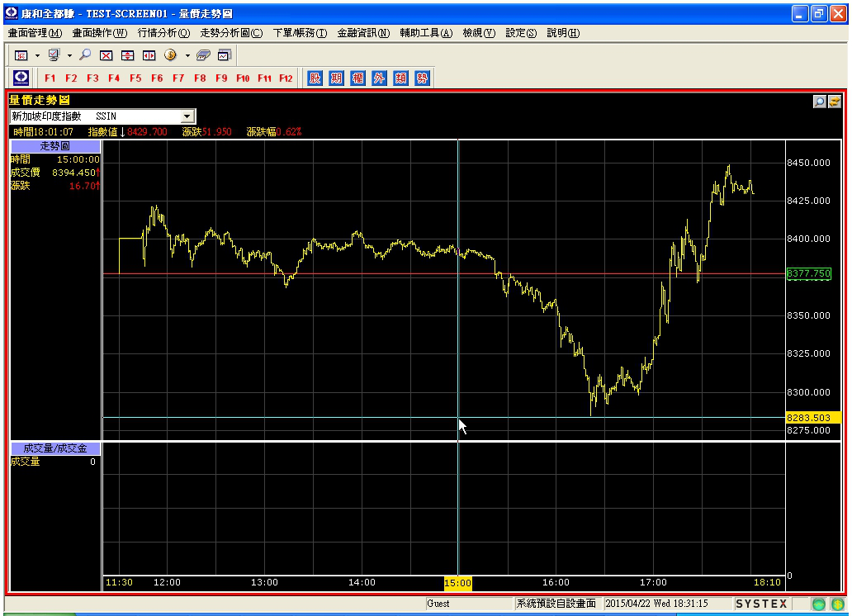Click the F2 shortcut button
This screenshot has width=852, height=616.
click(71, 78)
